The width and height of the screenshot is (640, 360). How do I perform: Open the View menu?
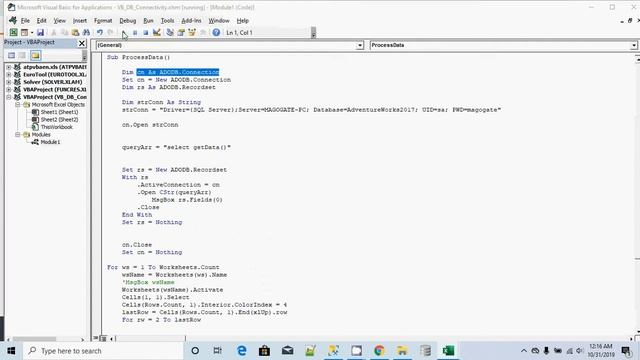pos(60,20)
